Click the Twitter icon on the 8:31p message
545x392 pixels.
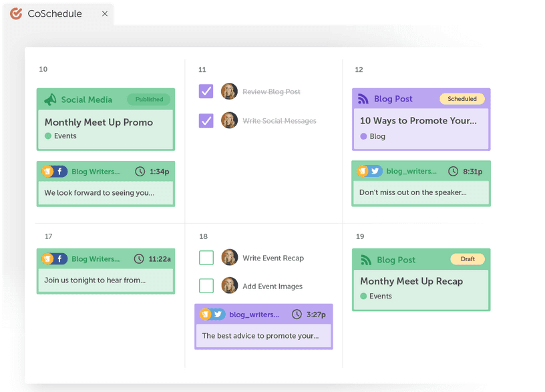coord(375,171)
